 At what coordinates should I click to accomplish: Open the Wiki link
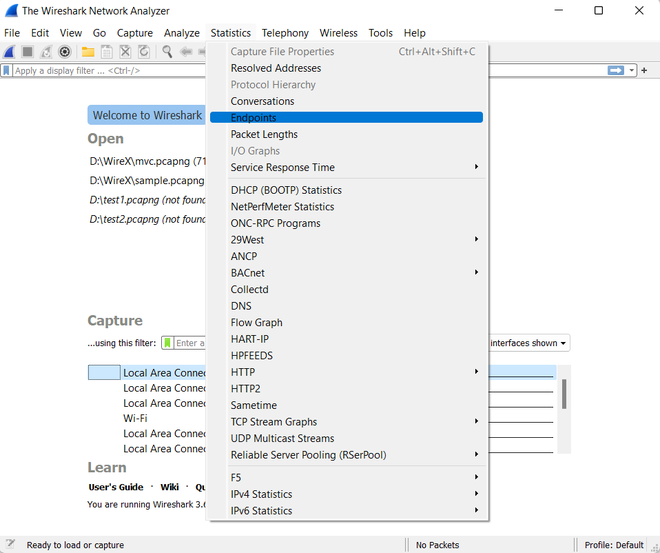tap(170, 487)
